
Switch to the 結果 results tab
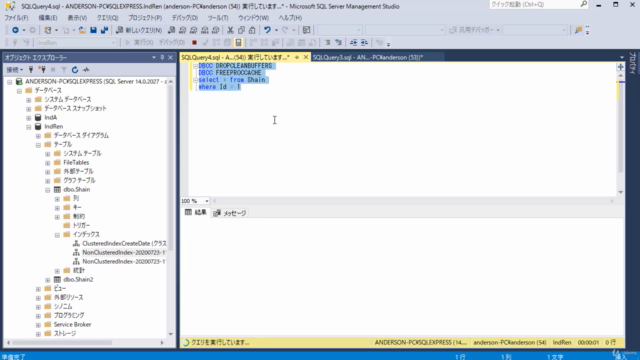pos(196,213)
